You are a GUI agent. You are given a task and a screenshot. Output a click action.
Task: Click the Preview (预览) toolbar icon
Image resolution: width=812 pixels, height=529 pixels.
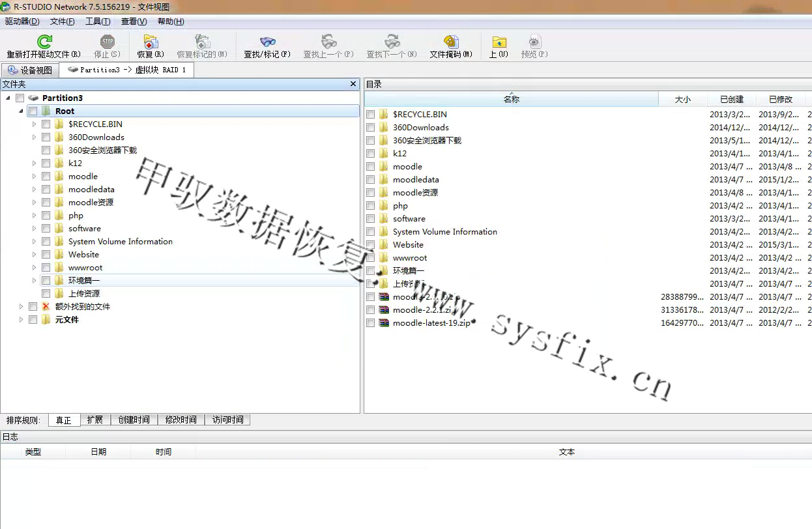pos(534,42)
